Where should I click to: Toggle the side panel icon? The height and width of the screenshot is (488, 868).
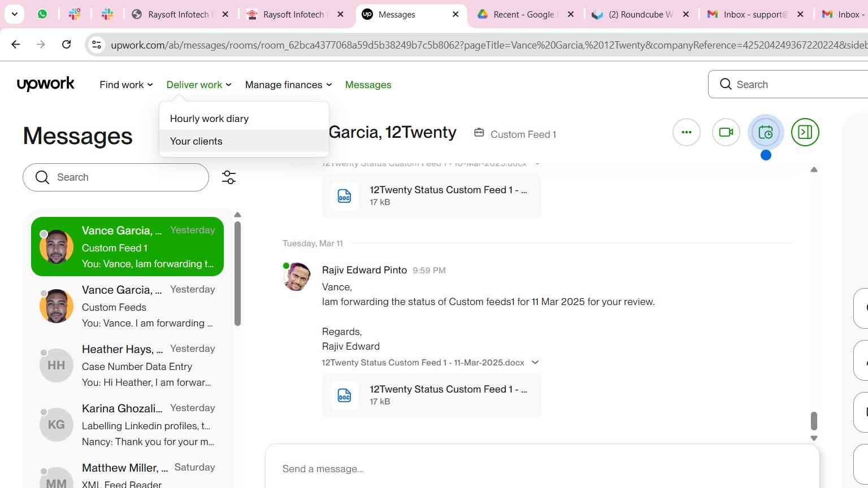pos(805,132)
